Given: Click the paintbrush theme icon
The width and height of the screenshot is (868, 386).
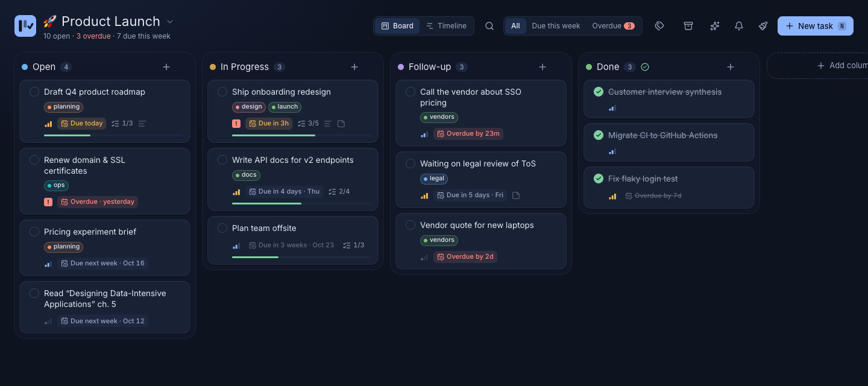Looking at the screenshot, I should pyautogui.click(x=763, y=26).
